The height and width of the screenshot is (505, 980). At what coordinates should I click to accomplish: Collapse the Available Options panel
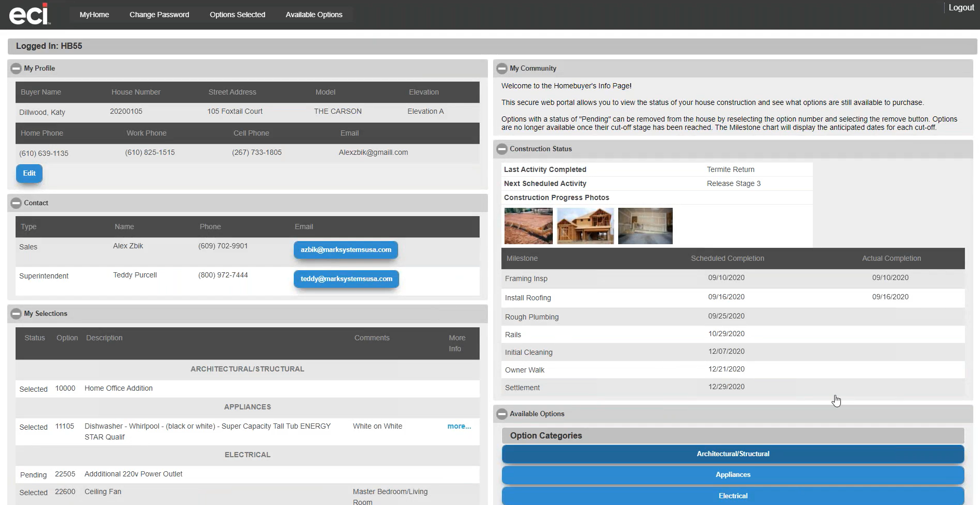point(501,414)
